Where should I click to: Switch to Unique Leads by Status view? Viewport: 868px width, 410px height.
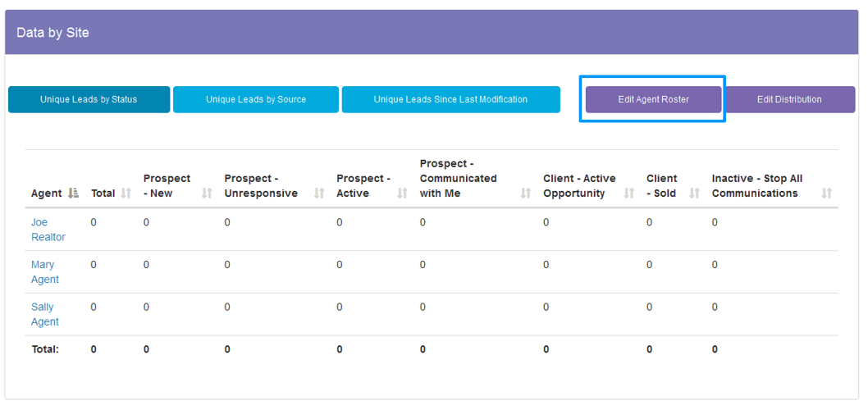point(89,100)
